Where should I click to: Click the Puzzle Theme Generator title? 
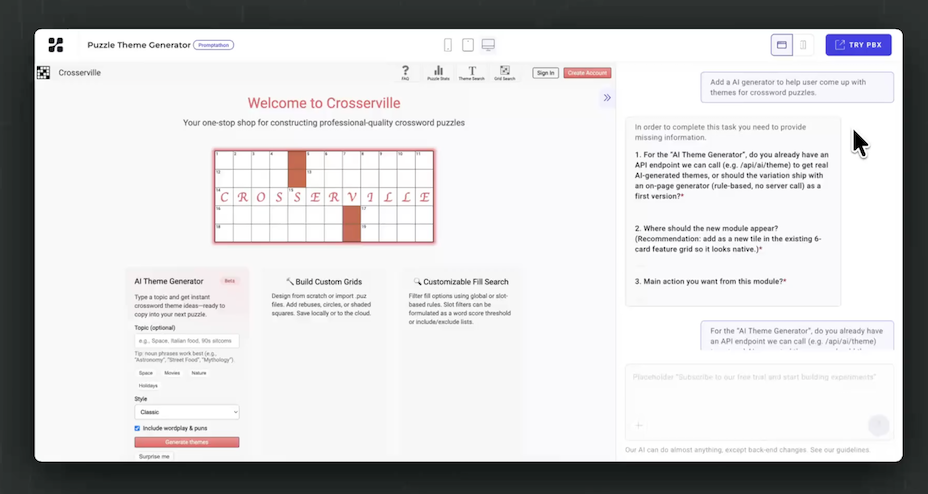[x=139, y=45]
